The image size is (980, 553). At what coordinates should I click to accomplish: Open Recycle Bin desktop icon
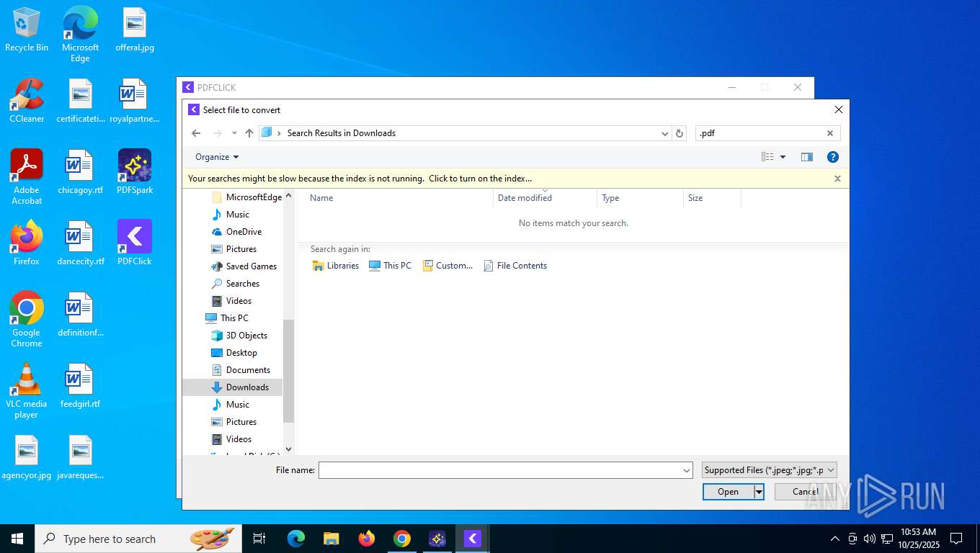[27, 30]
